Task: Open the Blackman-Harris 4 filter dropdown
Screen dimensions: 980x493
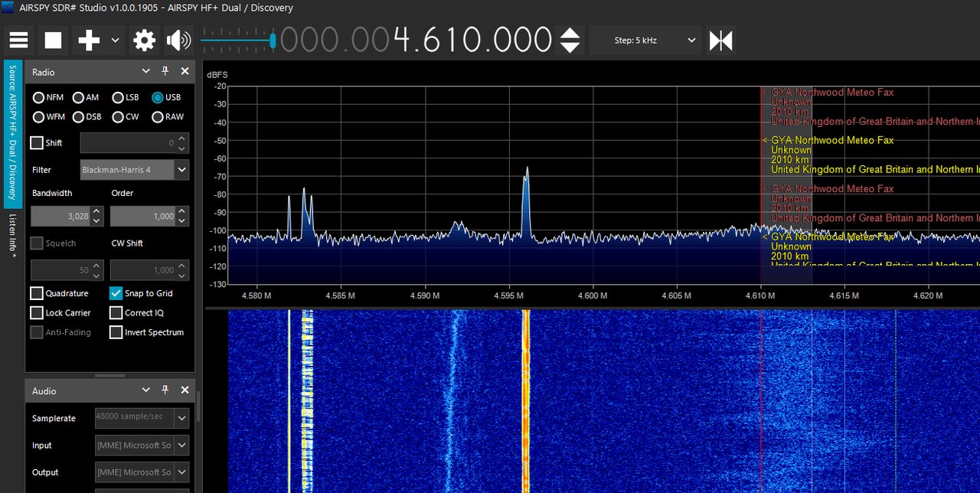Action: 135,170
